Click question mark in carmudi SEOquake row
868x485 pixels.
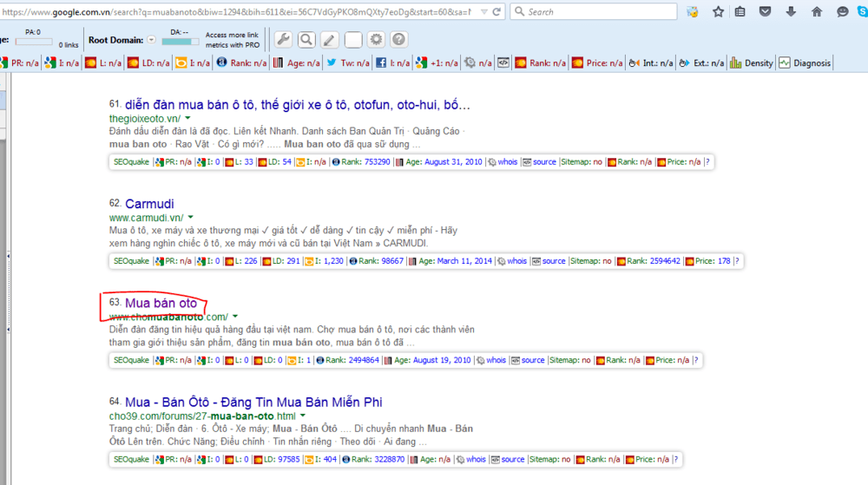click(737, 261)
